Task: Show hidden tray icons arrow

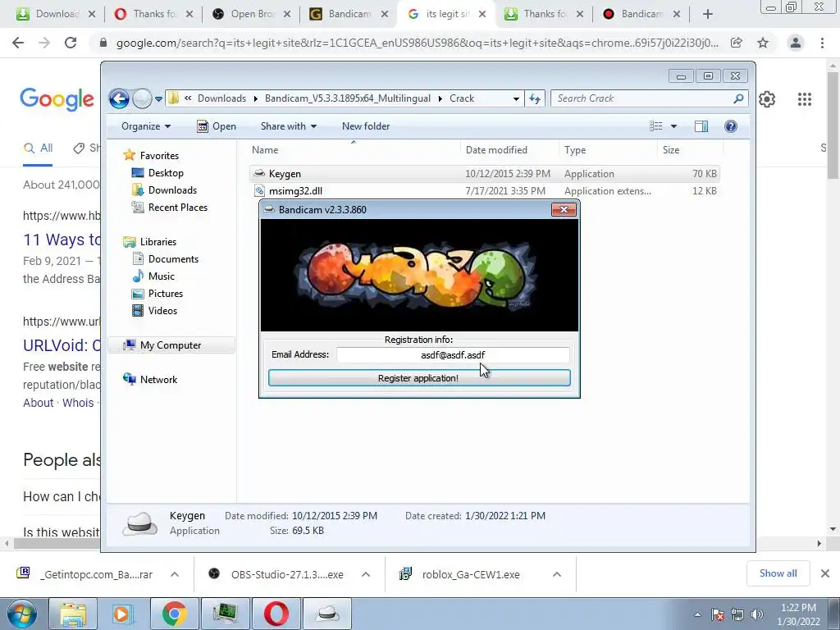Action: click(697, 614)
